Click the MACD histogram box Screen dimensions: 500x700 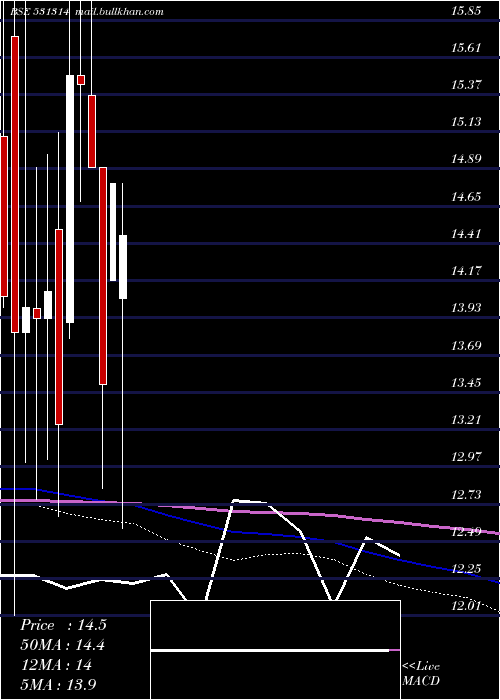[275, 650]
